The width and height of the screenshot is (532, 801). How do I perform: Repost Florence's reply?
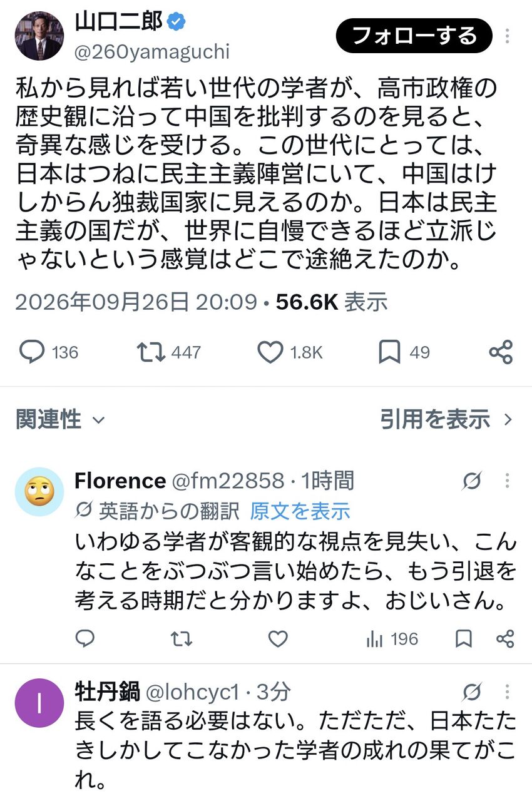182,639
